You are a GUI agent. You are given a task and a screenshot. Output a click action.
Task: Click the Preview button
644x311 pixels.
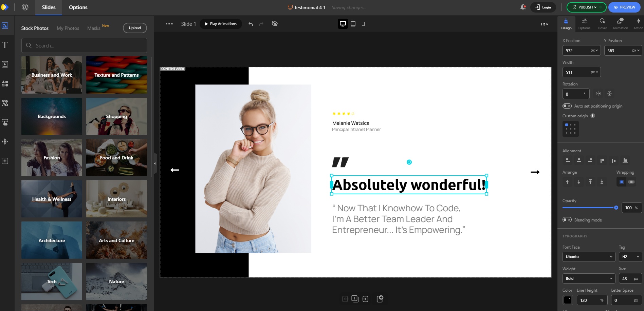pos(624,7)
